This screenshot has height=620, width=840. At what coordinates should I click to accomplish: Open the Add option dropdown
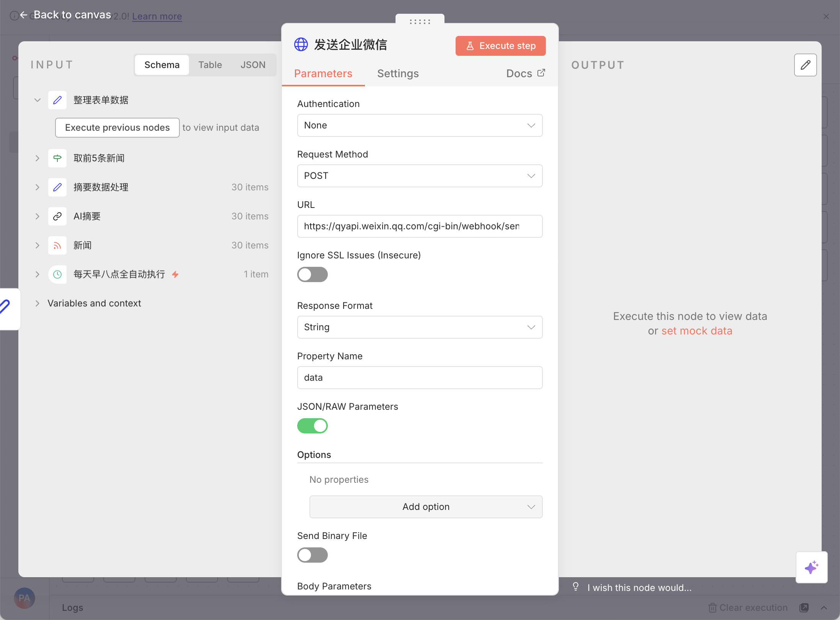click(x=426, y=507)
